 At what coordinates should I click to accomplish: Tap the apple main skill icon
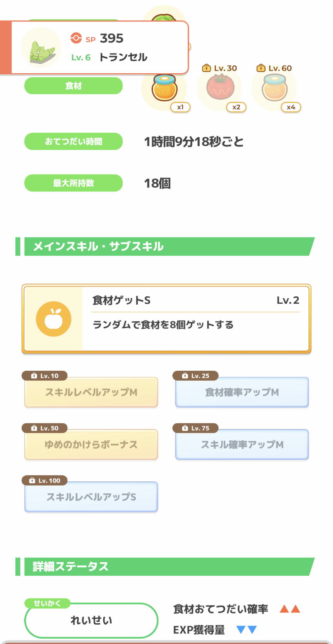54,319
